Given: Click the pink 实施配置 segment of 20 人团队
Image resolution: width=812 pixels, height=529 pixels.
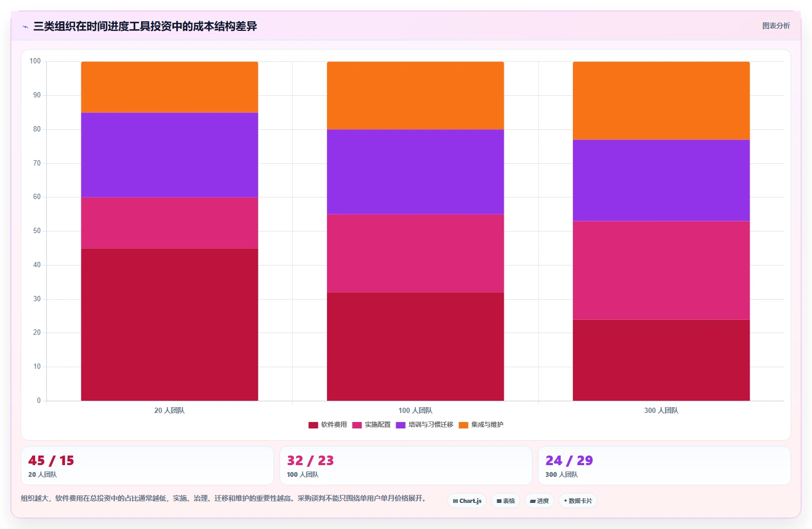Looking at the screenshot, I should click(x=169, y=223).
